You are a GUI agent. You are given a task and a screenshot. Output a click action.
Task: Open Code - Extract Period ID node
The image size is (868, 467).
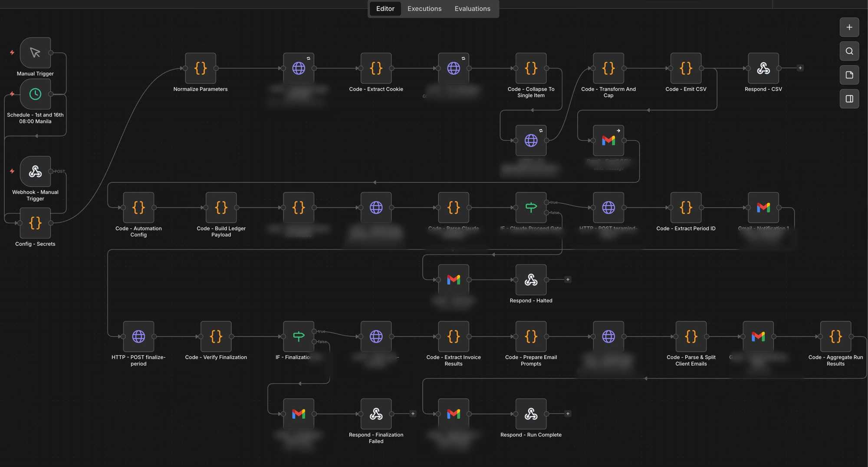(686, 208)
